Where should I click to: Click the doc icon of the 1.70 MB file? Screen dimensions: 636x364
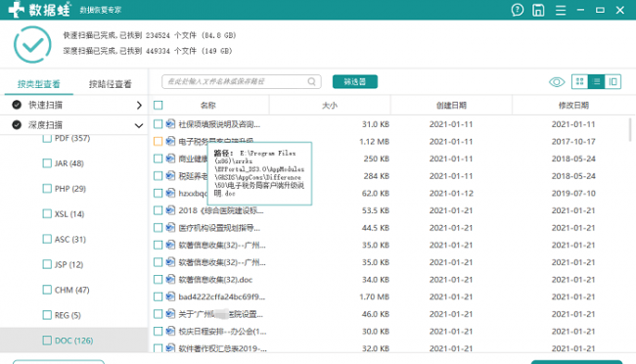click(170, 296)
